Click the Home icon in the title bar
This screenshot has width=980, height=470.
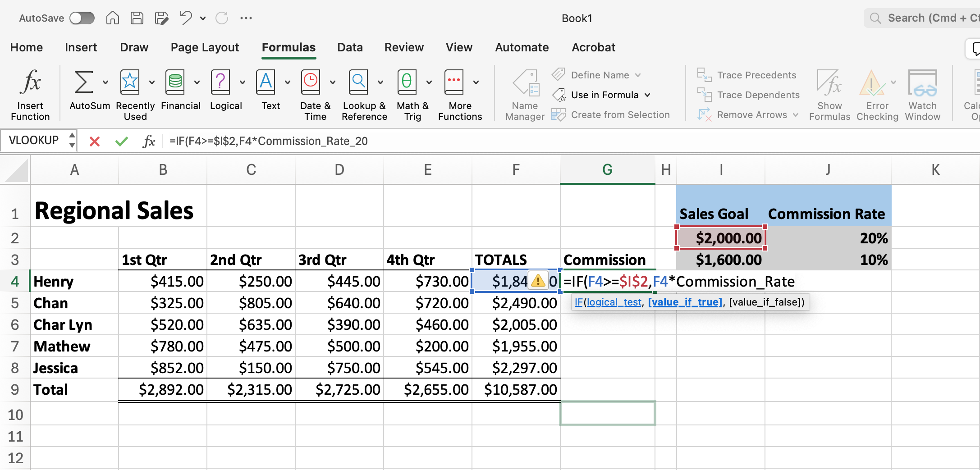coord(113,18)
